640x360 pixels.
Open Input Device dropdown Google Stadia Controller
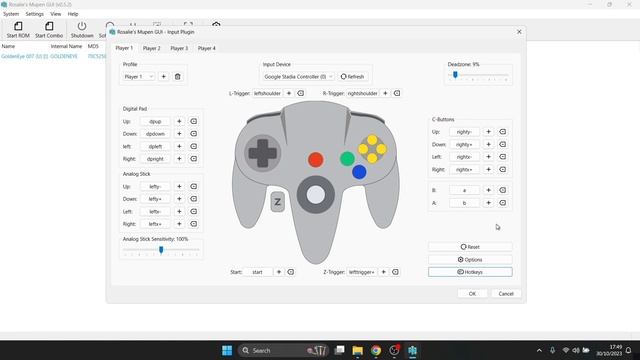298,77
